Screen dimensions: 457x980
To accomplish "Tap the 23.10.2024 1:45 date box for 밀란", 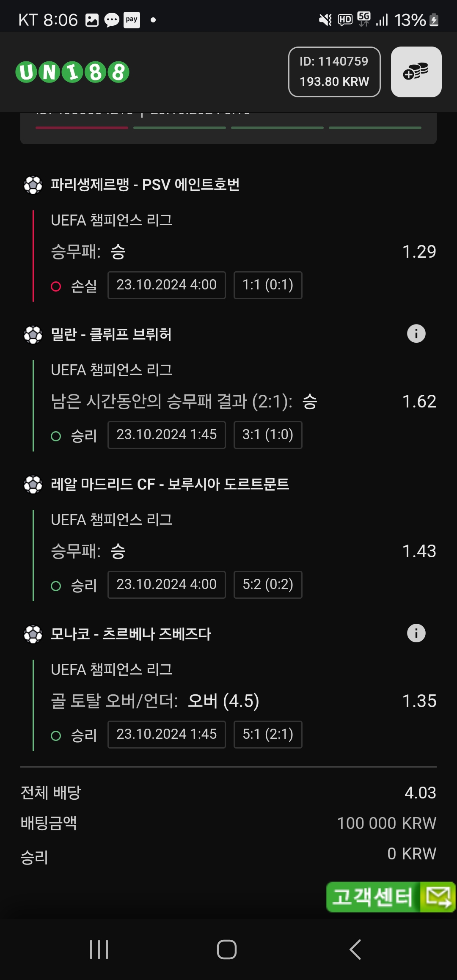I will [167, 435].
